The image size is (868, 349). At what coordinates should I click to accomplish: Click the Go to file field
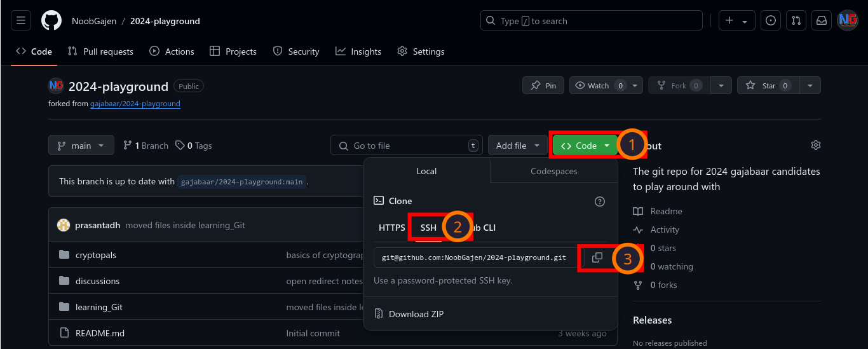point(407,146)
